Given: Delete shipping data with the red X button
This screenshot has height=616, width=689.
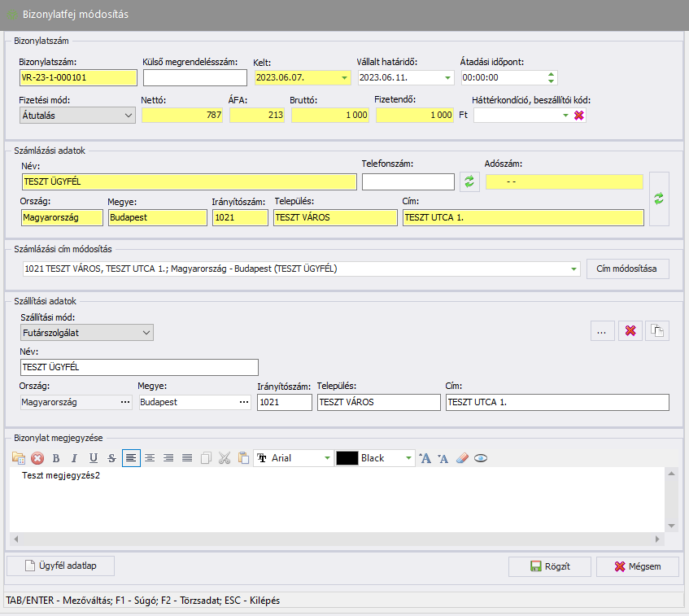Looking at the screenshot, I should coord(630,331).
